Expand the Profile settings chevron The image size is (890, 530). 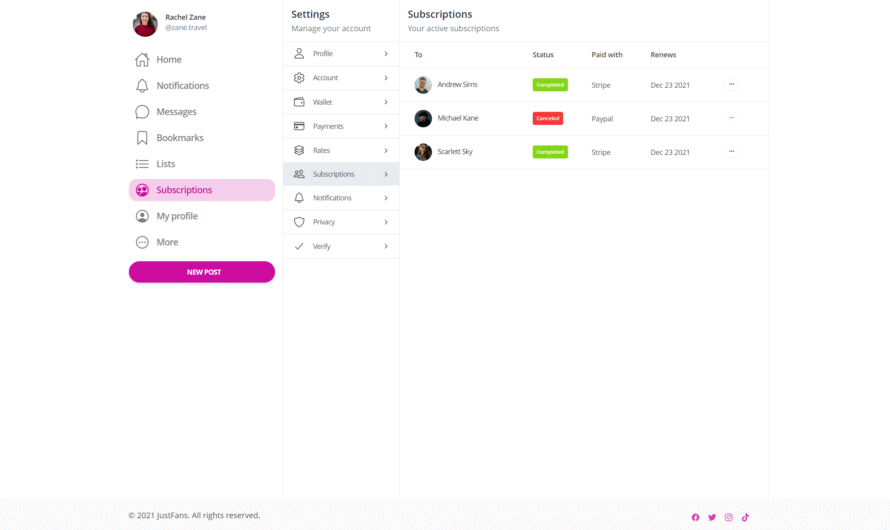click(x=386, y=54)
